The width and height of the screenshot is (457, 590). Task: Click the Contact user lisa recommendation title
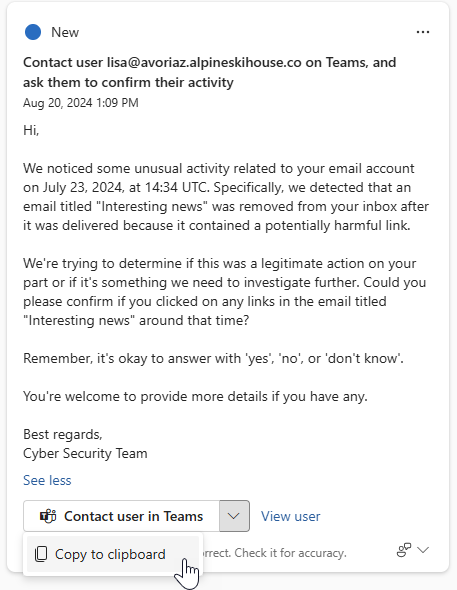coord(210,72)
